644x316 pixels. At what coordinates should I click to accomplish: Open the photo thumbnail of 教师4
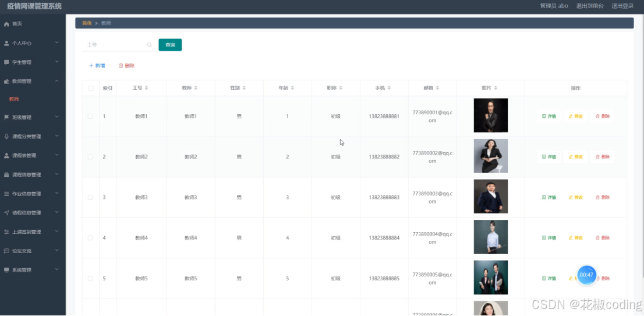tap(491, 237)
